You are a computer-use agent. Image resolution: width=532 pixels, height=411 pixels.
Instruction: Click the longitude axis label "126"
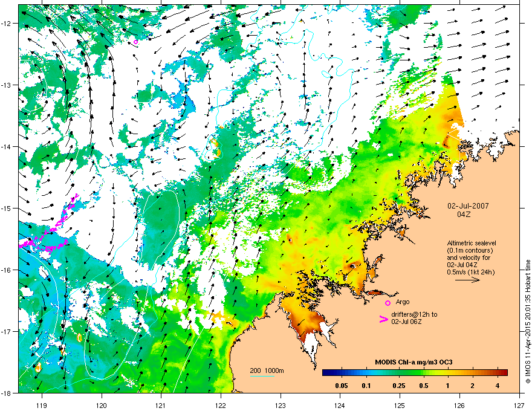pos(459,405)
